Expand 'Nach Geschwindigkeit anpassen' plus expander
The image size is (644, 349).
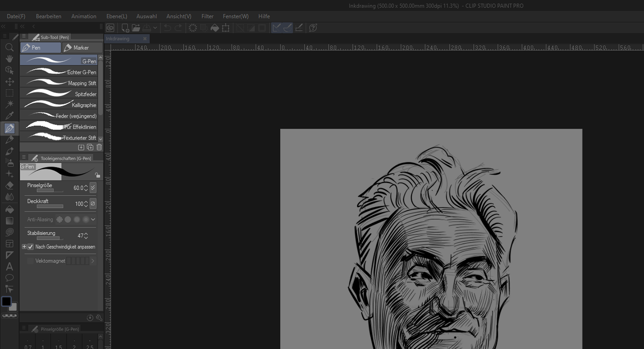24,247
